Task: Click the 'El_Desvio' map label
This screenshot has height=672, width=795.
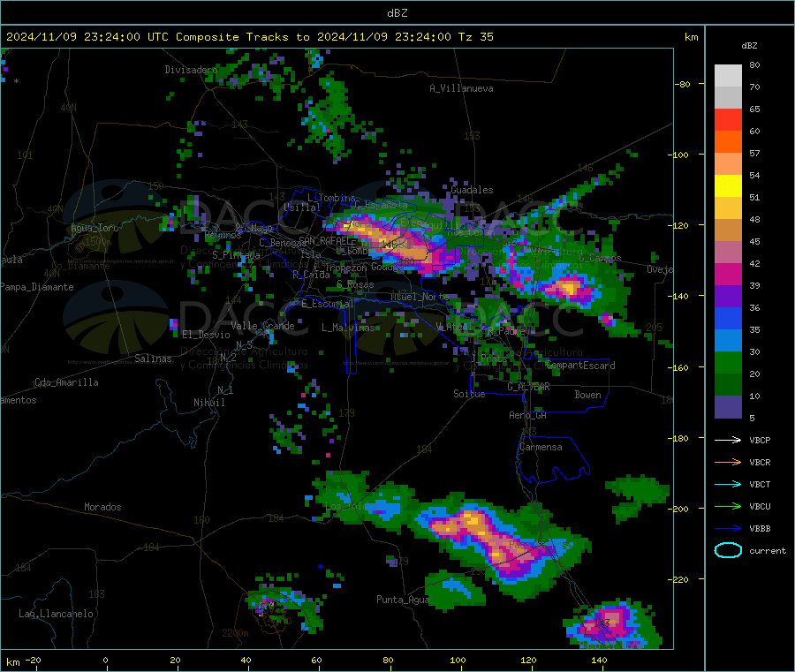Action: pyautogui.click(x=207, y=335)
